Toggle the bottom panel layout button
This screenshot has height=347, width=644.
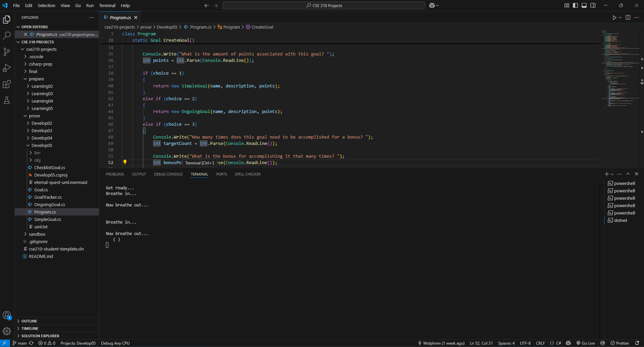(x=584, y=5)
